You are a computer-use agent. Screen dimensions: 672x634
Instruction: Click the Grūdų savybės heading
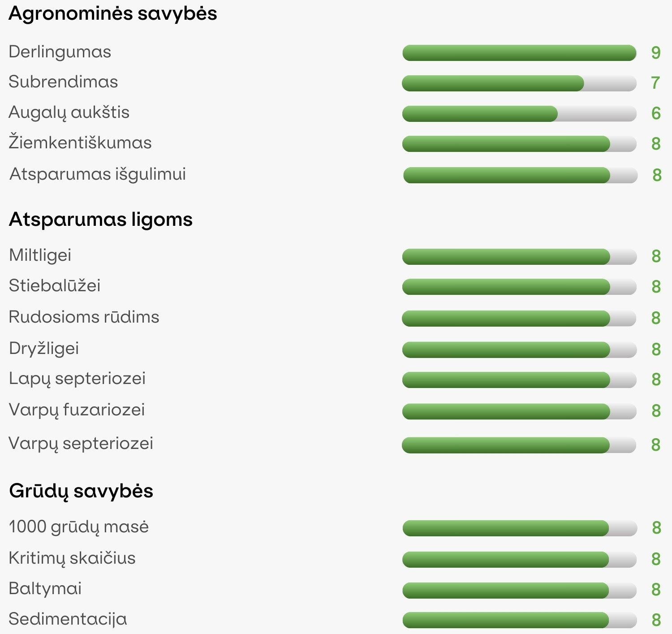(x=81, y=491)
